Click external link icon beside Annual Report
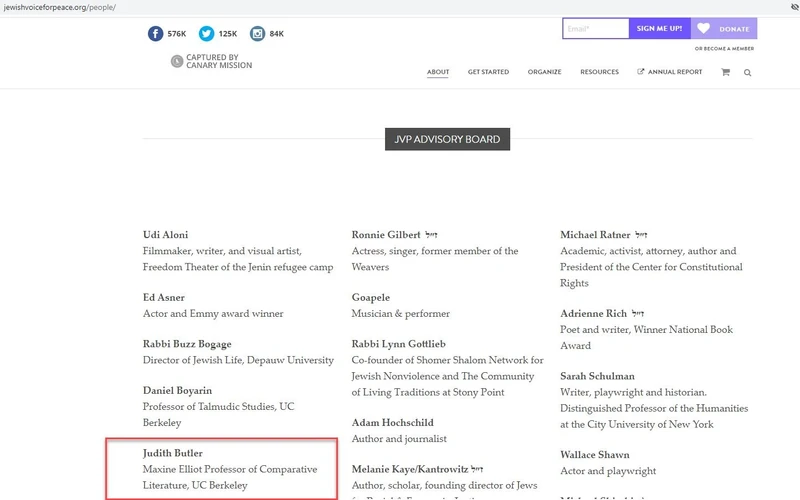 641,72
